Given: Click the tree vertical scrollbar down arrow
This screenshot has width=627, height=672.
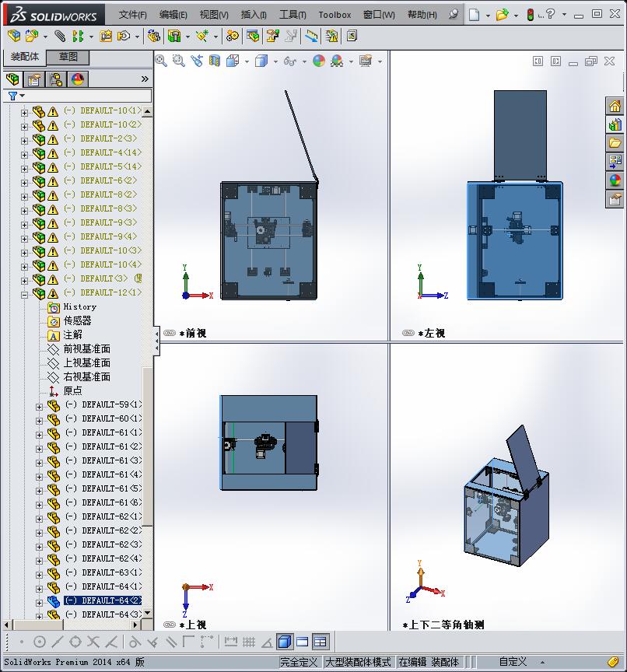Looking at the screenshot, I should [x=147, y=613].
